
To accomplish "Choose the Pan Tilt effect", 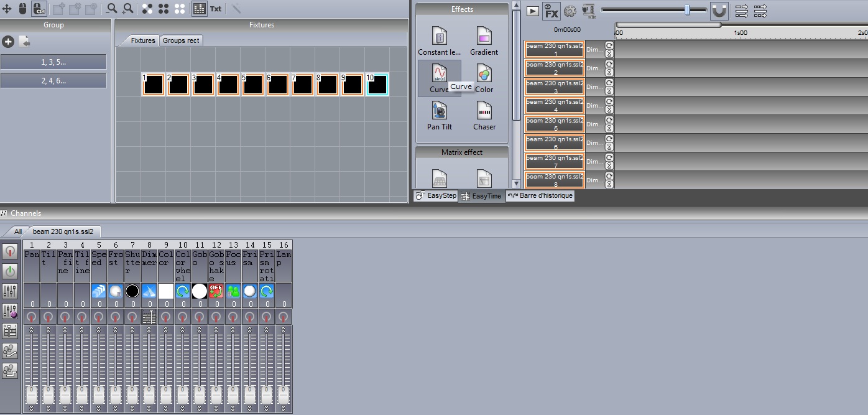I will point(439,111).
